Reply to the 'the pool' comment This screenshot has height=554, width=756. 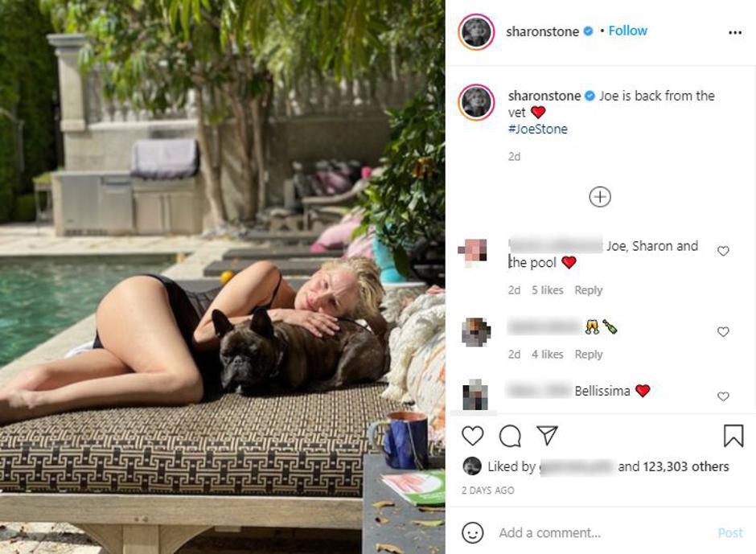pos(588,290)
